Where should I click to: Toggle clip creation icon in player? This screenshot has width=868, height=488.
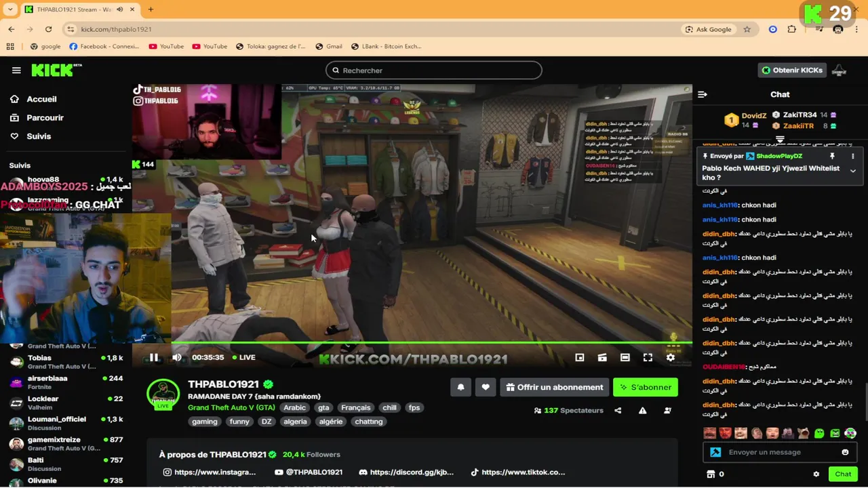click(x=602, y=357)
